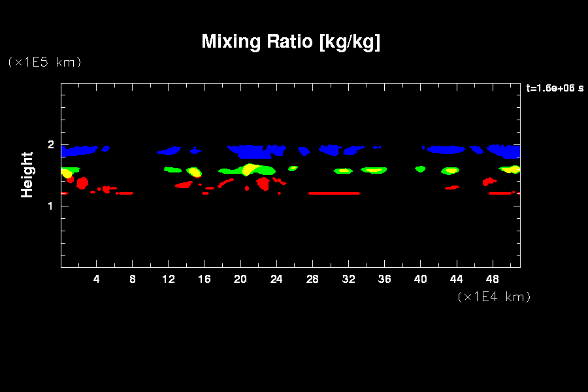Image resolution: width=588 pixels, height=392 pixels.
Task: Select the x-axis tick label "20"
Action: click(240, 279)
